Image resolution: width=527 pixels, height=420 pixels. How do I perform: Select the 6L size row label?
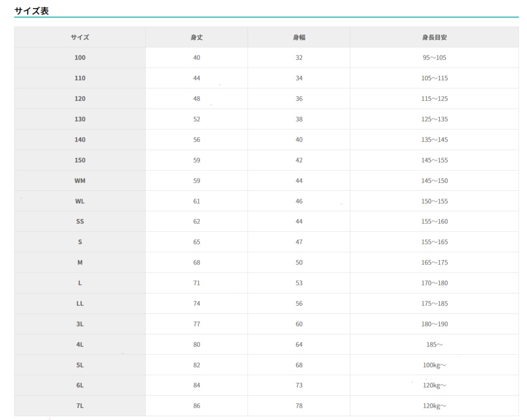(80, 386)
